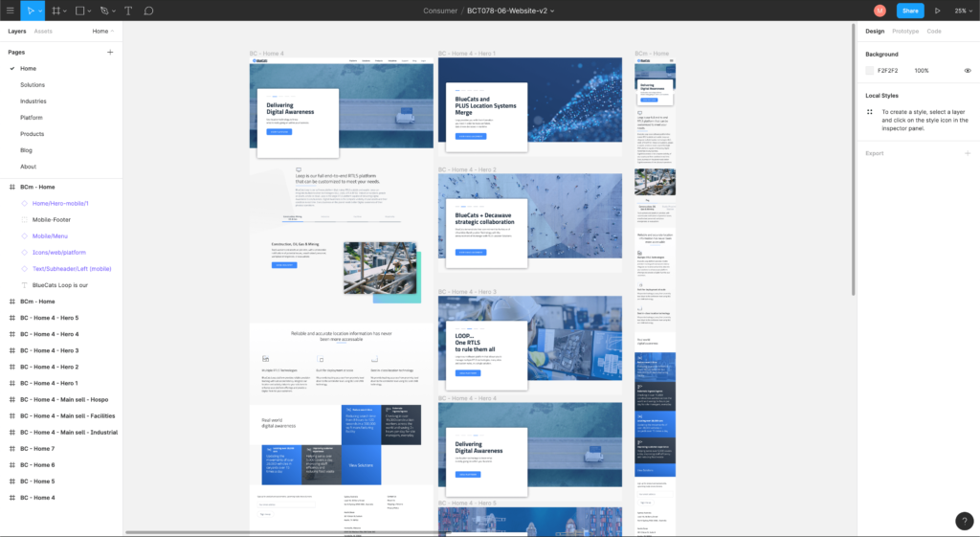The image size is (980, 537).
Task: Click frame icon of BC - Home 4 - Hero 3
Action: click(x=11, y=350)
